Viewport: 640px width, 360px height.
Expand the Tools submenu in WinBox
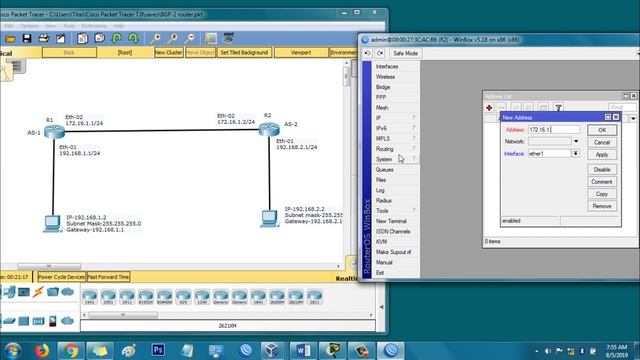click(395, 211)
